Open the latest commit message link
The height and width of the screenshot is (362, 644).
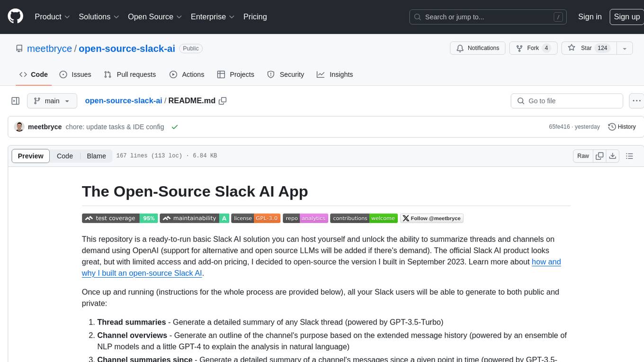115,127
